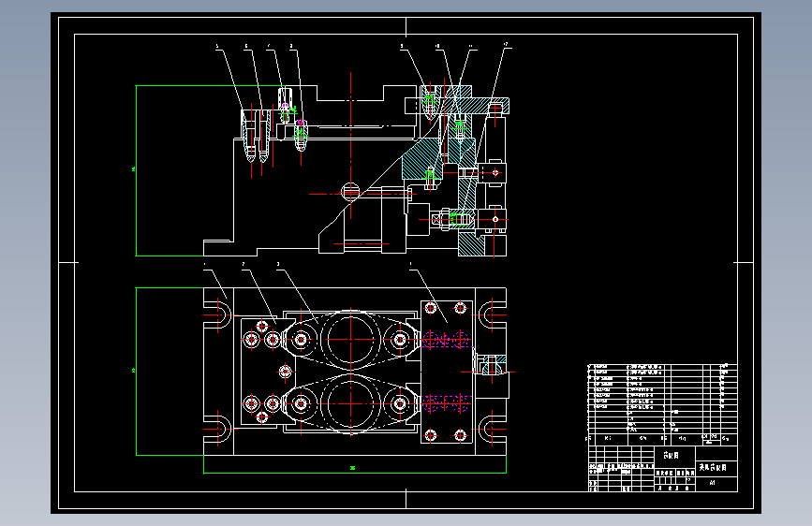Select part balloon number 4 above the plan view

(410, 264)
